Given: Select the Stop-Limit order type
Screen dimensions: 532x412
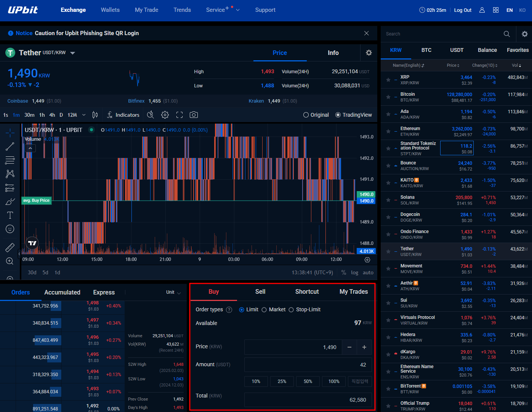Looking at the screenshot, I should 291,310.
